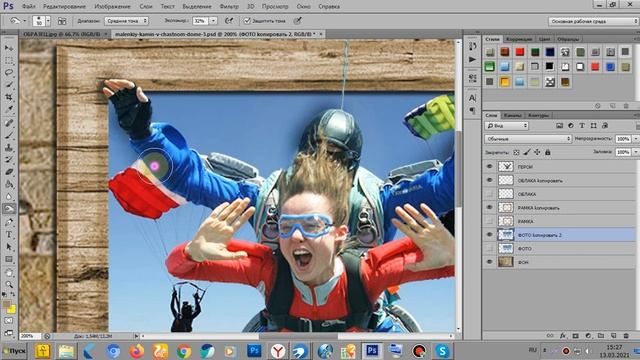Select the Move tool
This screenshot has width=640, height=360.
pos(9,48)
